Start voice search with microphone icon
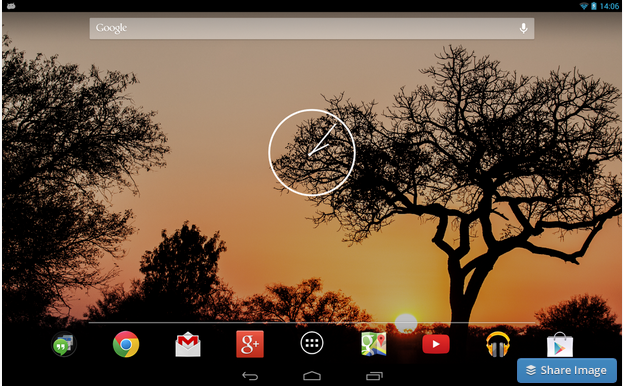The height and width of the screenshot is (386, 623). [524, 28]
